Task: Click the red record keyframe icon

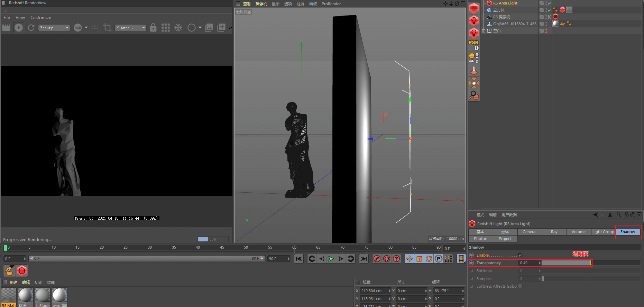Action: tap(377, 259)
